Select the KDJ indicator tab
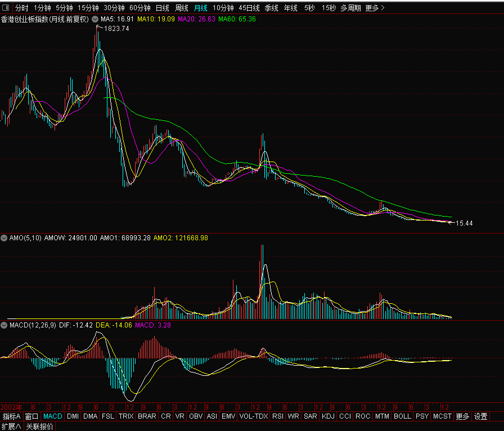 point(327,416)
